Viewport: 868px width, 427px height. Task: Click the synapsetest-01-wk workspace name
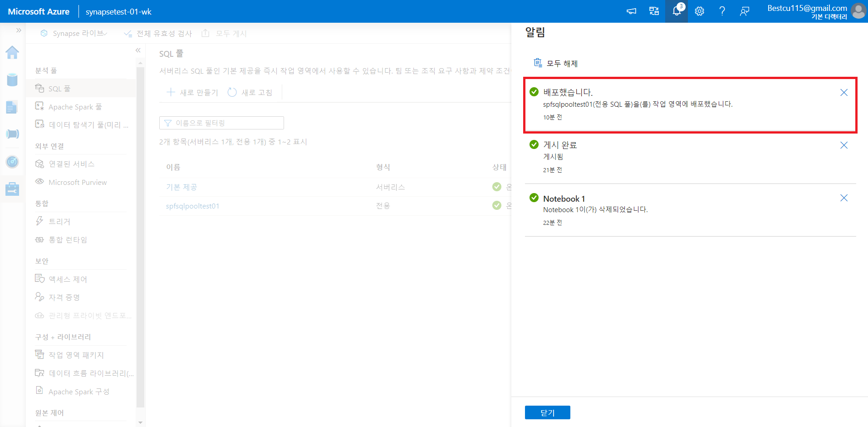pos(118,12)
